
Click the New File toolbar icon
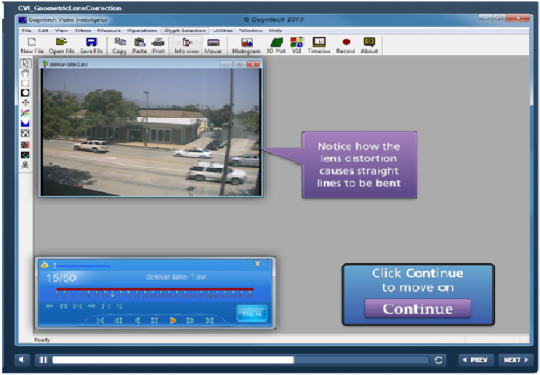32,45
